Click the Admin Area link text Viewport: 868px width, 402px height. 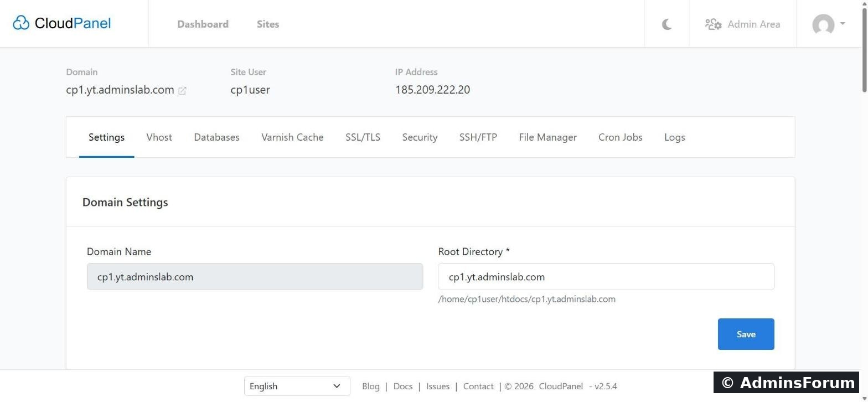tap(754, 24)
